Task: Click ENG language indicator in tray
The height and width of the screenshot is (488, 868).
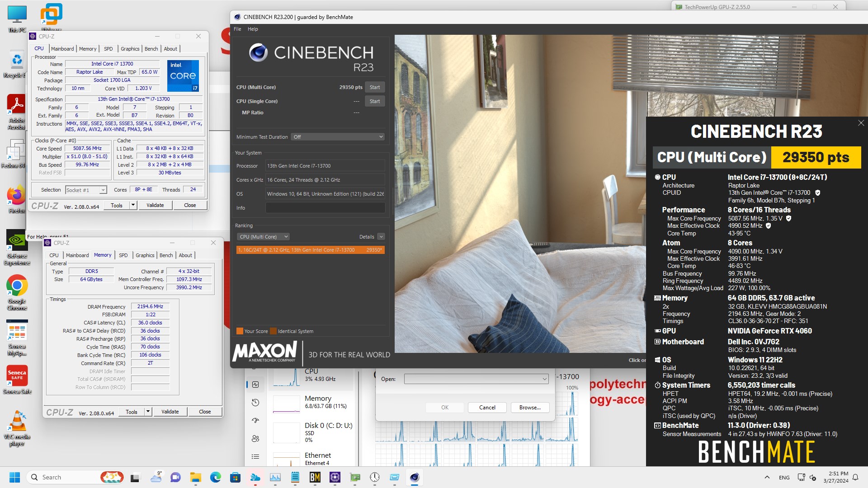Action: 784,478
